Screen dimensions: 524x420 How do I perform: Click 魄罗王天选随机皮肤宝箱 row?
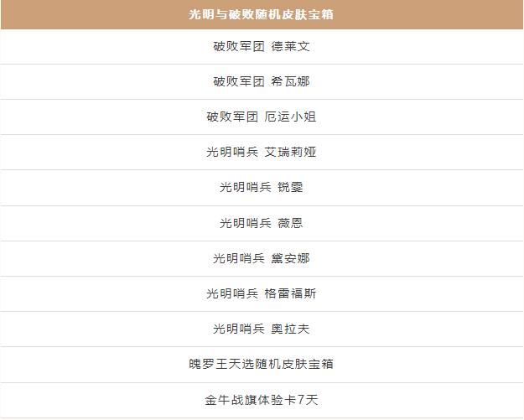262,365
